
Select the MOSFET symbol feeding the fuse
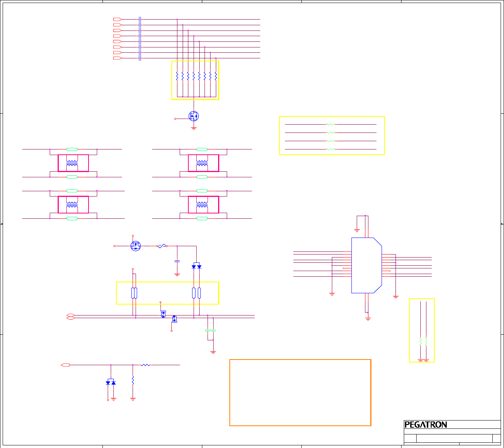pyautogui.click(x=136, y=246)
